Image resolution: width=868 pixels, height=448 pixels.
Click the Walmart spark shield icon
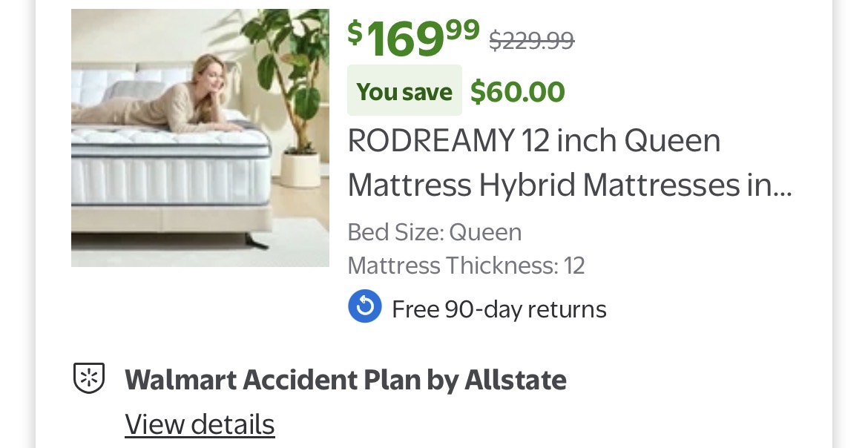pyautogui.click(x=89, y=378)
